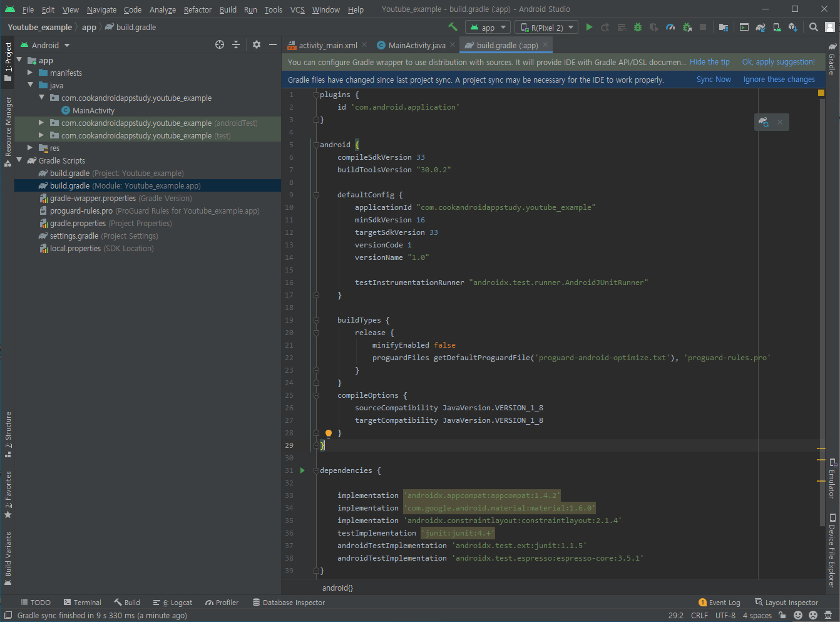840x622 pixels.
Task: Click the sad smiley feedback icon in status bar
Action: 813,615
